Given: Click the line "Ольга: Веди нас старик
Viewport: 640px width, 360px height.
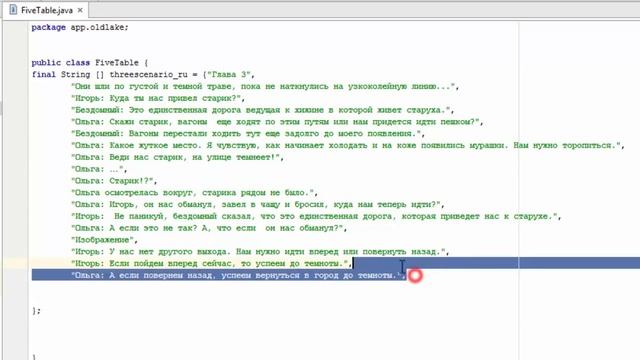Looking at the screenshot, I should click(x=177, y=157).
